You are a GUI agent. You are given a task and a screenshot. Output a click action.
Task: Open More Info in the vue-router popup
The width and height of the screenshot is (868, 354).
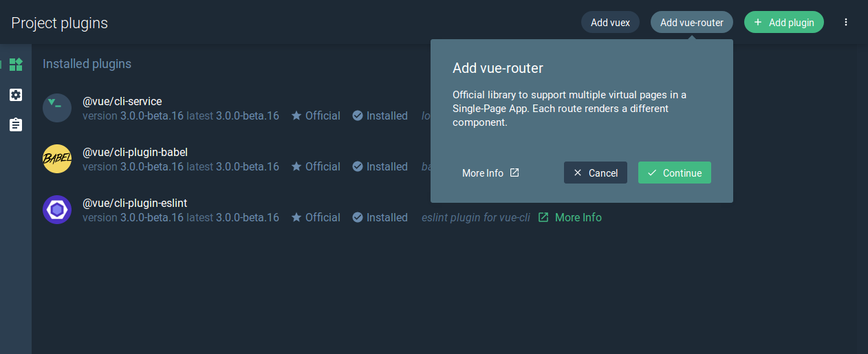point(490,173)
